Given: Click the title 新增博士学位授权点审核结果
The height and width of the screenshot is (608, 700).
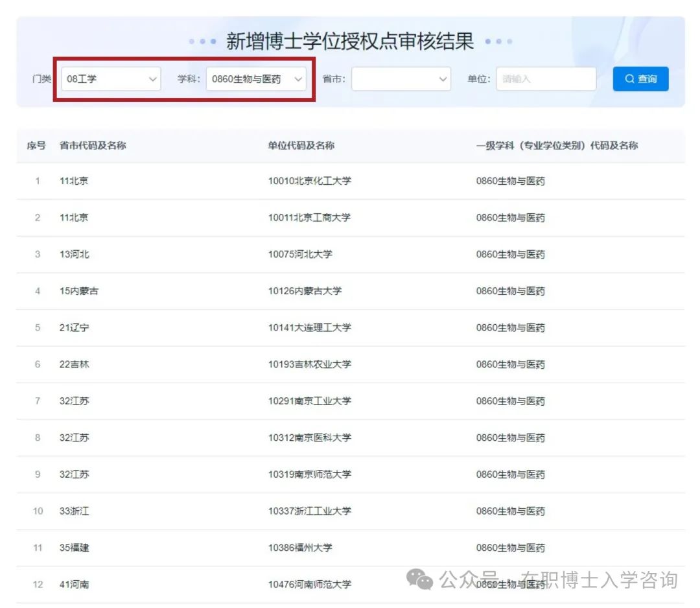Looking at the screenshot, I should point(350,41).
